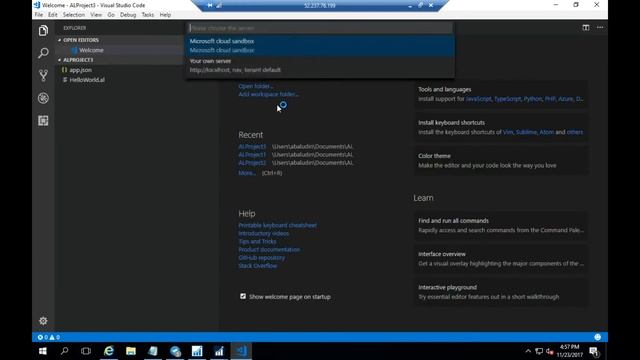Open the editor More Actions ellipsis
Screen dimensions: 640x360
[x=600, y=27]
